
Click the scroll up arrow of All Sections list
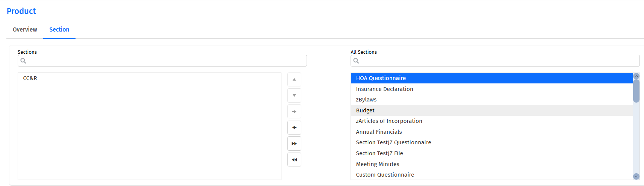pyautogui.click(x=636, y=76)
